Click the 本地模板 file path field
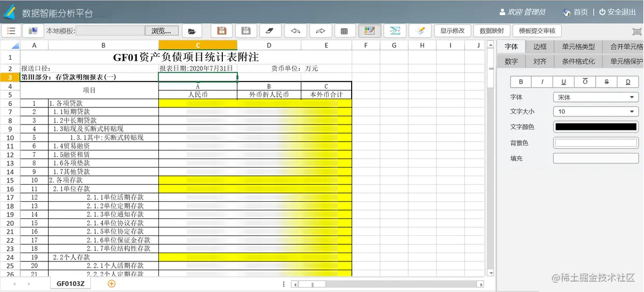 pos(110,31)
